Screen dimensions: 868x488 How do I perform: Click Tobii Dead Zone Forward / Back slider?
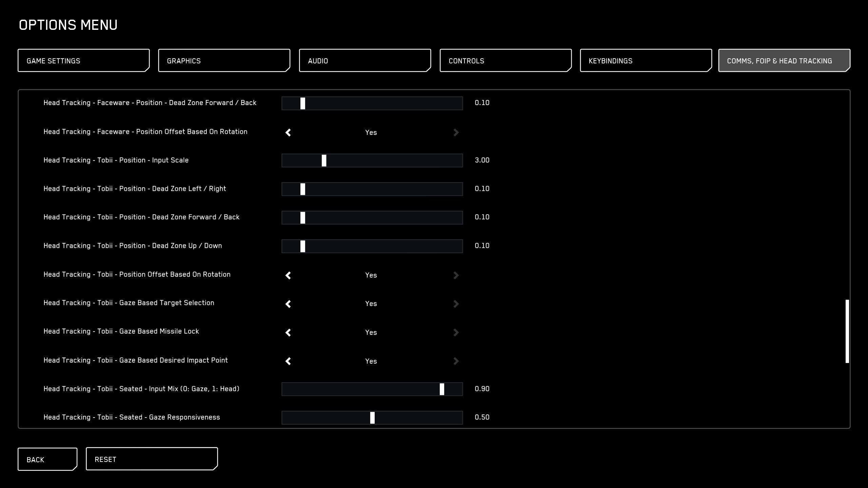372,218
